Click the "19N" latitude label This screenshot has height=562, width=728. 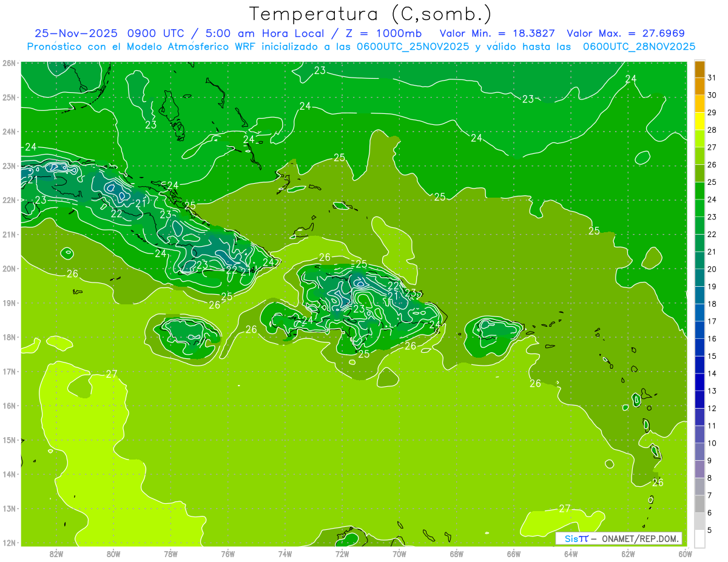click(8, 303)
